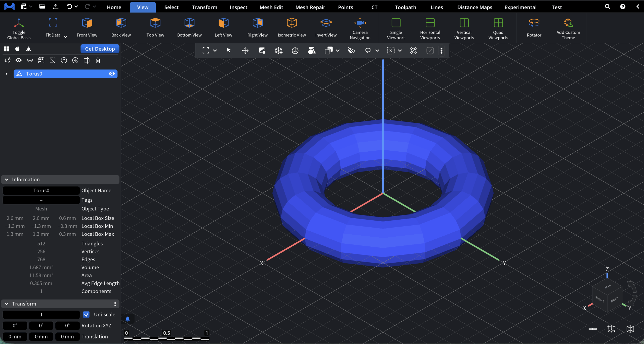This screenshot has height=344, width=644.
Task: Switch to the Inspect tab
Action: pyautogui.click(x=238, y=7)
